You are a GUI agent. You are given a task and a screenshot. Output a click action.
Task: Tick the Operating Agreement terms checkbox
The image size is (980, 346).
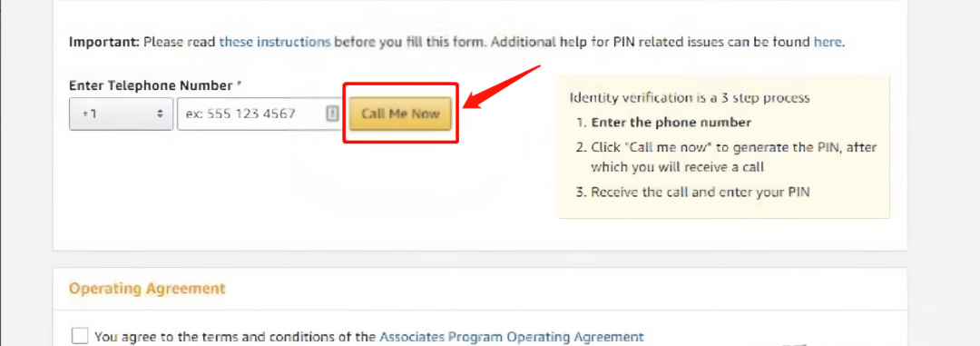[79, 336]
